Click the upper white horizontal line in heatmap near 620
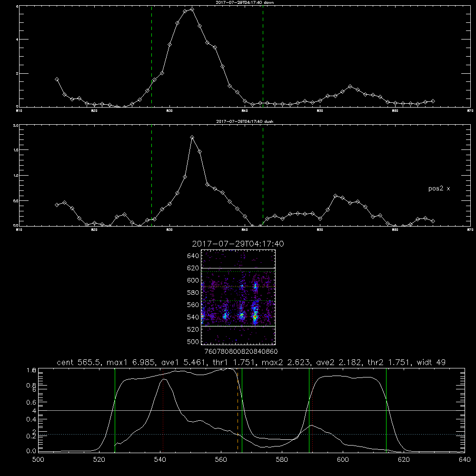 [x=238, y=268]
